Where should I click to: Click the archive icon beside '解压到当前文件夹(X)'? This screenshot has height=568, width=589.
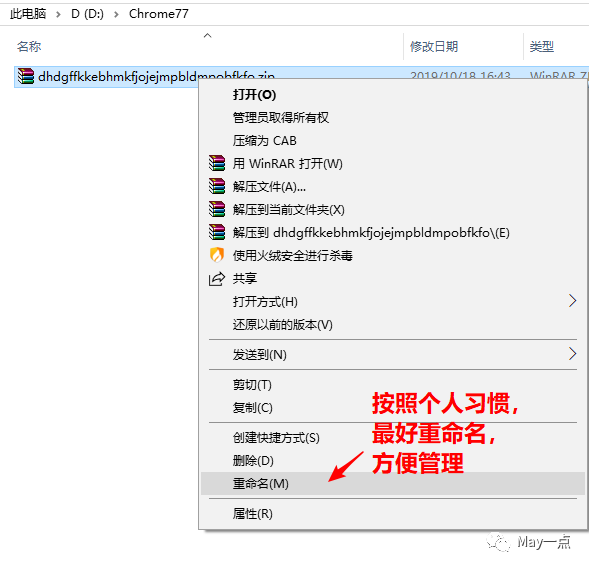coord(217,210)
